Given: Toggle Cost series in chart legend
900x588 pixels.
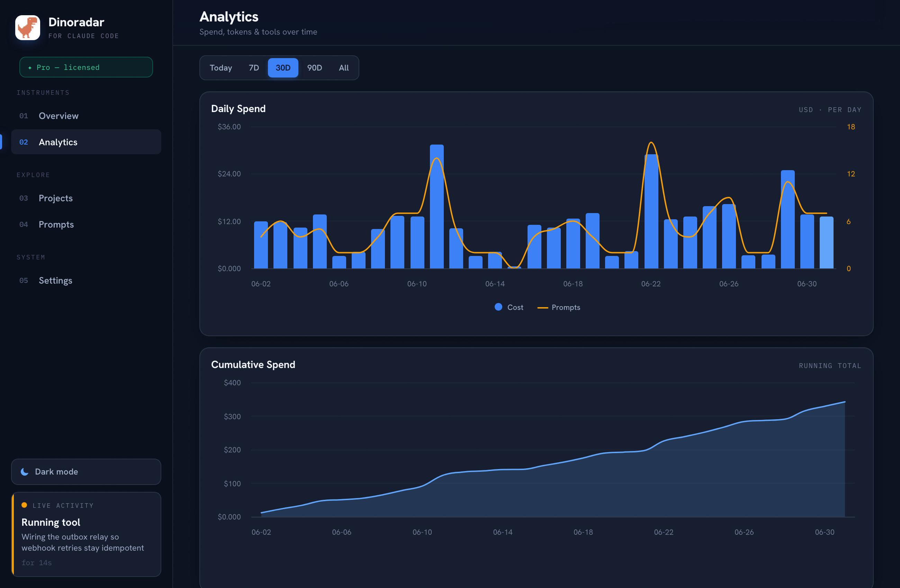Looking at the screenshot, I should coord(509,307).
